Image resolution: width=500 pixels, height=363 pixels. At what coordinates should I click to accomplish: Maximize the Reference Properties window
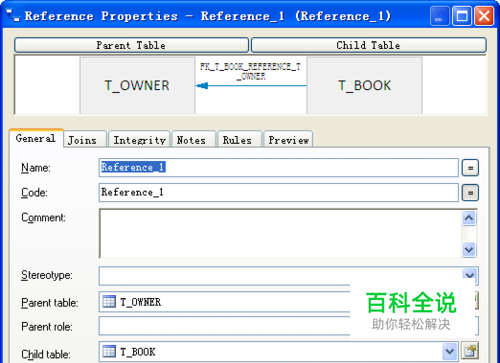(x=462, y=16)
